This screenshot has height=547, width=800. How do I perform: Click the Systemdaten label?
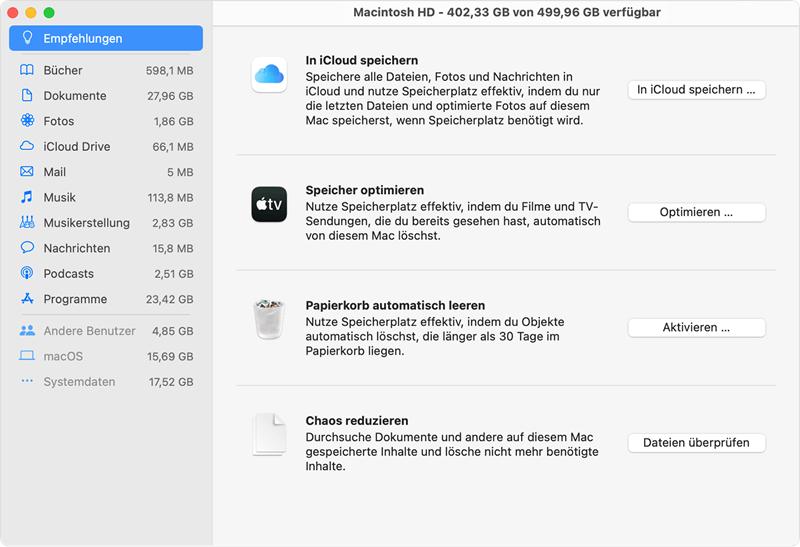point(79,382)
